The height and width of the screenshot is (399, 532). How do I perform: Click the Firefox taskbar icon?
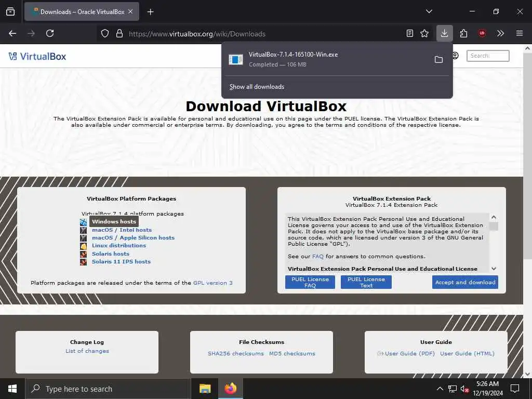tap(231, 389)
